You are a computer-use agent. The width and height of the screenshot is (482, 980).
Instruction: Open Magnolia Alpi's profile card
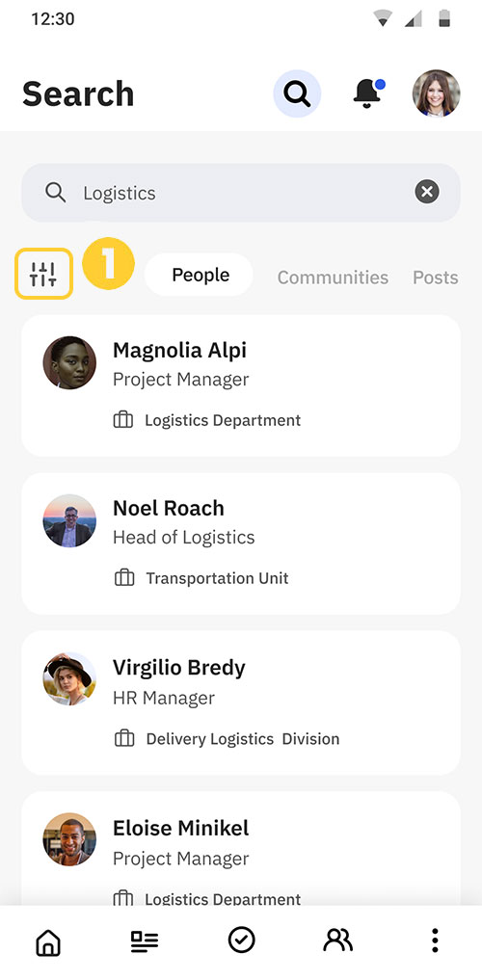pos(241,385)
